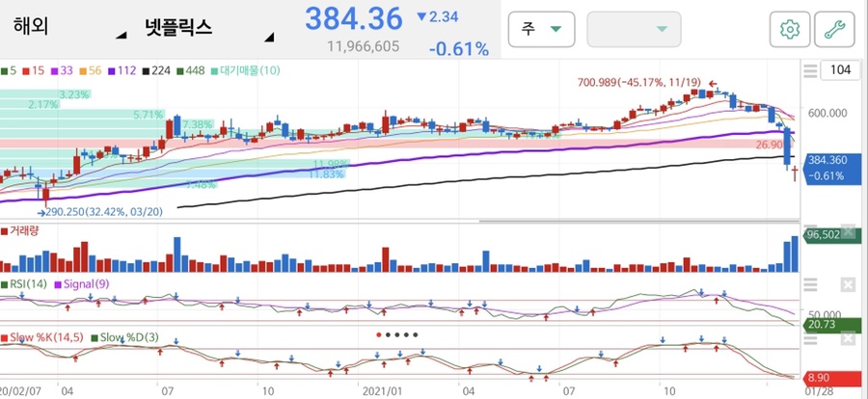
Task: Toggle the 33 moving average legend
Action: point(62,70)
